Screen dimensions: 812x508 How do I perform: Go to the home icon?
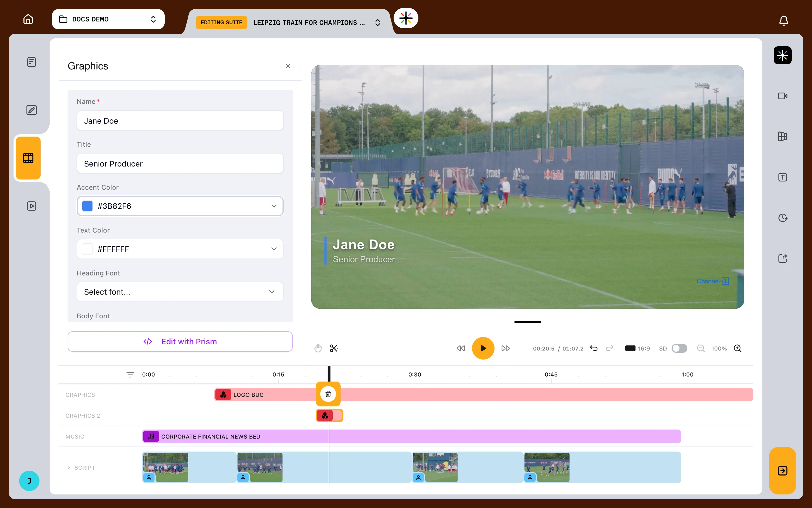(x=28, y=19)
